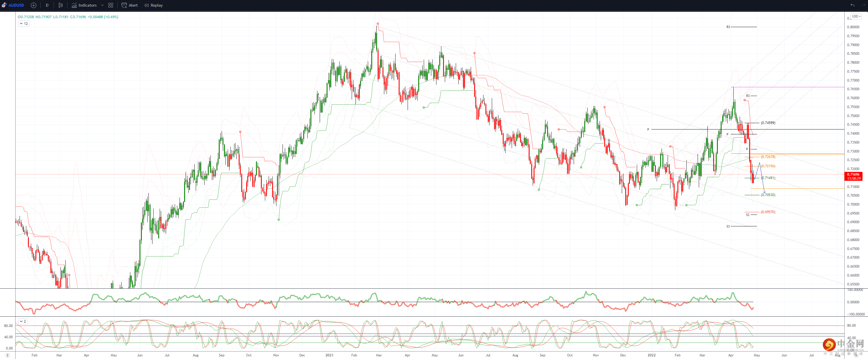
Task: Start bar Replay mode
Action: [154, 5]
